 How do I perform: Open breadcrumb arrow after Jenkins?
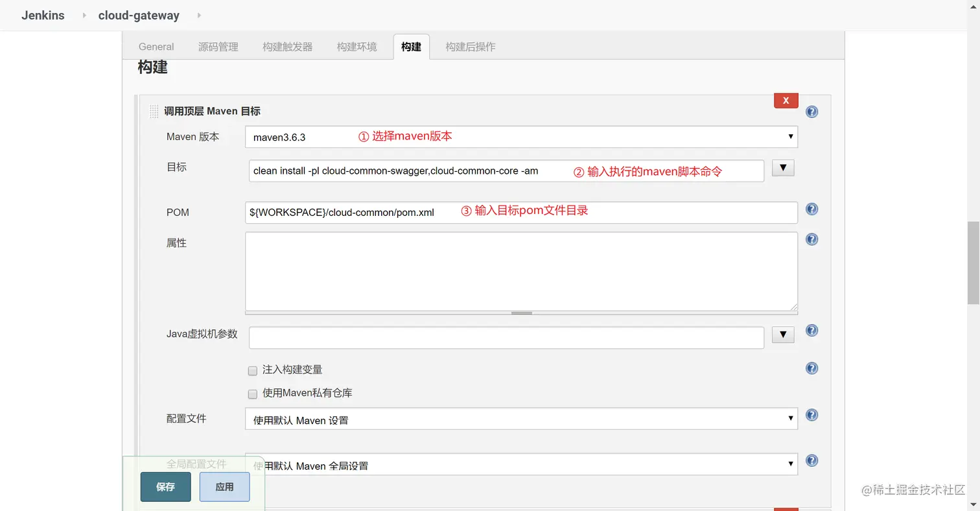pos(84,15)
